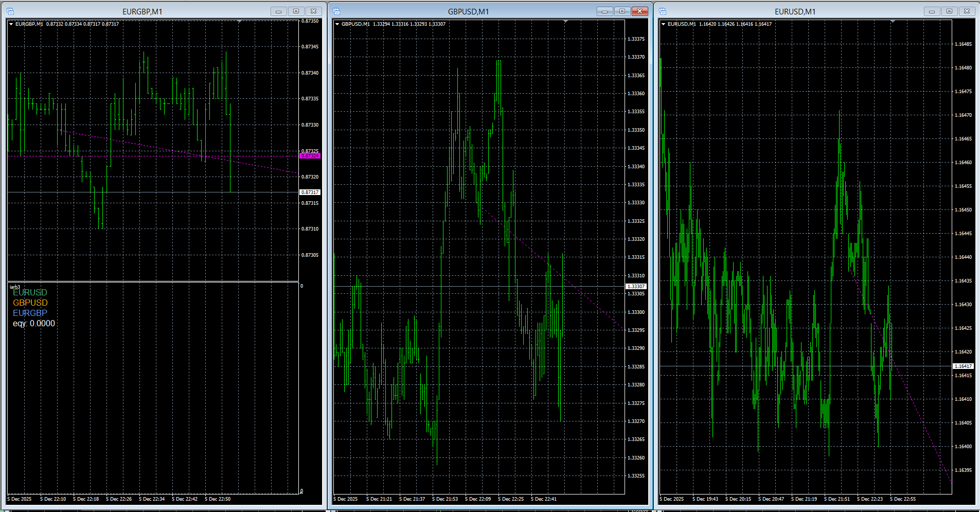This screenshot has width=980, height=512.
Task: Click the '5 Dec 22:10' time label
Action: click(53, 499)
